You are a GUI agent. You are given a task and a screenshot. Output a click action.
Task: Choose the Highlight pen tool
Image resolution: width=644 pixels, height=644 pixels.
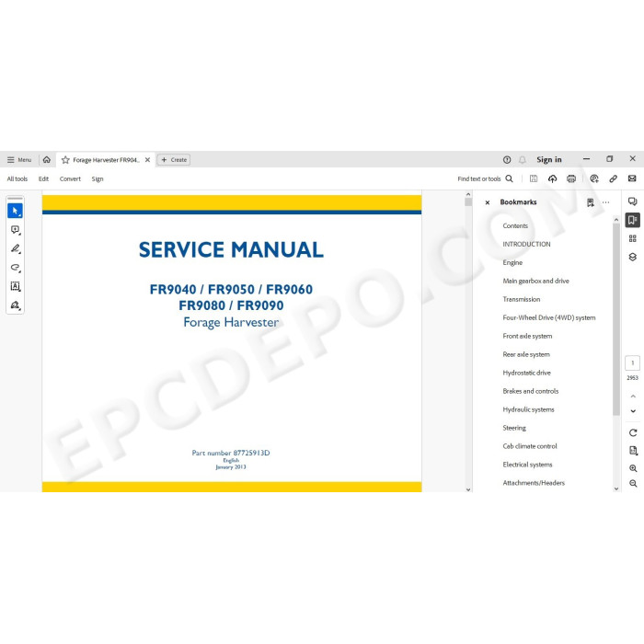(16, 248)
